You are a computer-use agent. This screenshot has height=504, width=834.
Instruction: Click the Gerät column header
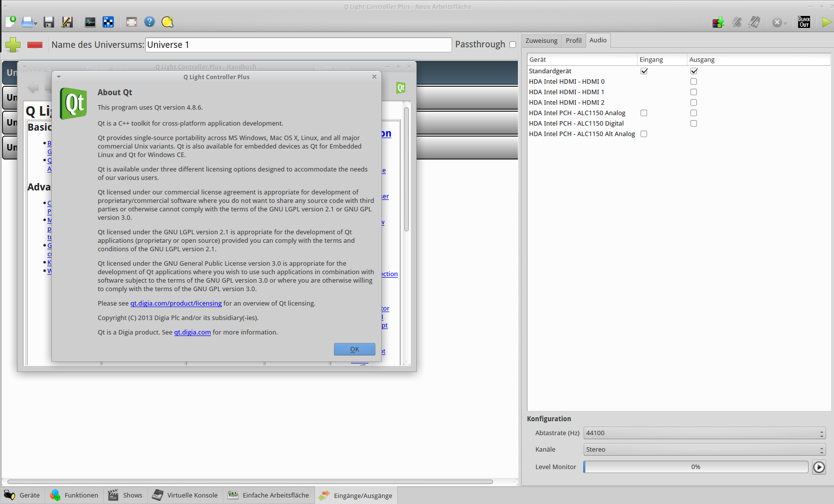582,60
